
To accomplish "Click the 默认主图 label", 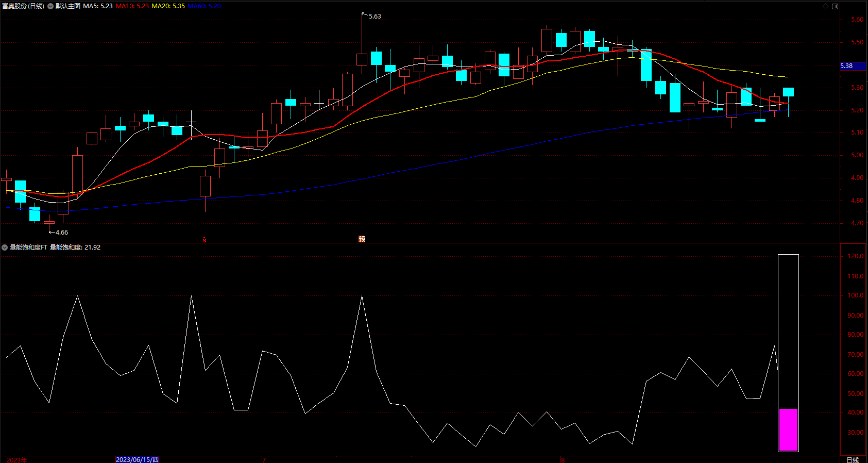I will tap(68, 6).
